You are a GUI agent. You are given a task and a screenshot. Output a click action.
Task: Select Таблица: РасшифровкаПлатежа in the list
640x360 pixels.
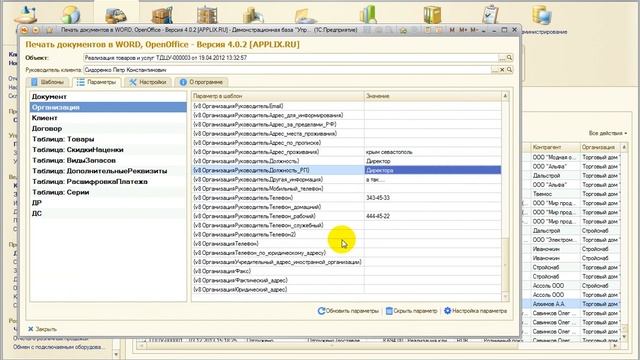(x=108, y=182)
